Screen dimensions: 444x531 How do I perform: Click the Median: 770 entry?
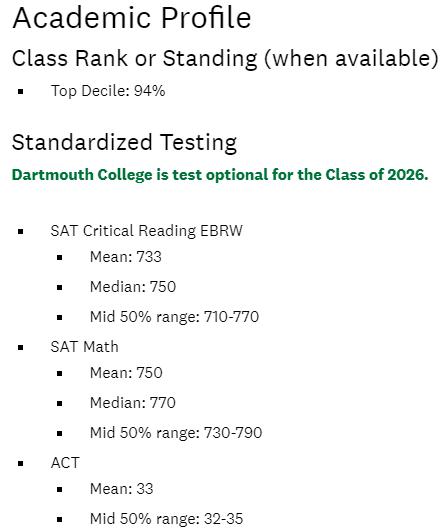[133, 403]
